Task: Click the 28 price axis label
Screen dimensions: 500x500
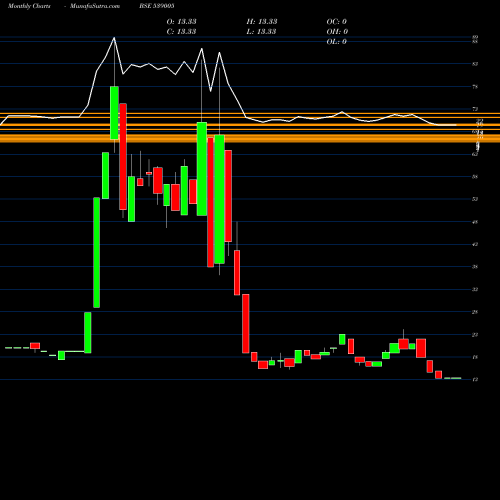Action: [x=475, y=312]
